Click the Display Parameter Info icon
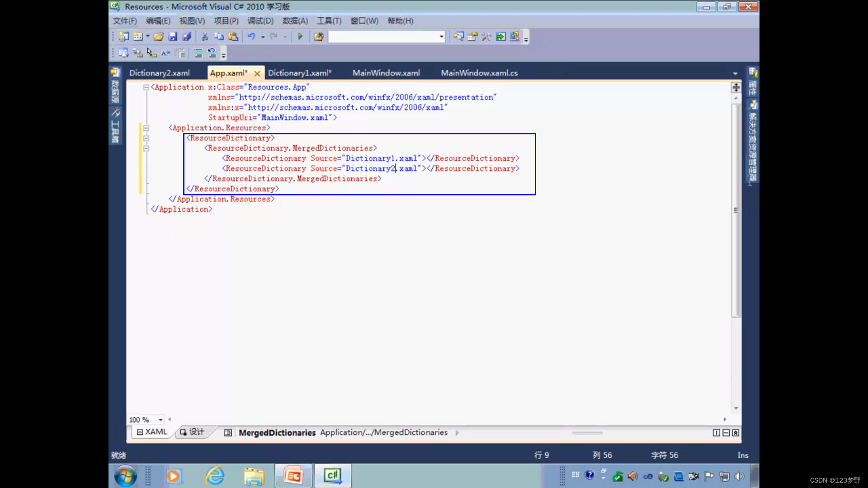This screenshot has width=868, height=488. [138, 53]
